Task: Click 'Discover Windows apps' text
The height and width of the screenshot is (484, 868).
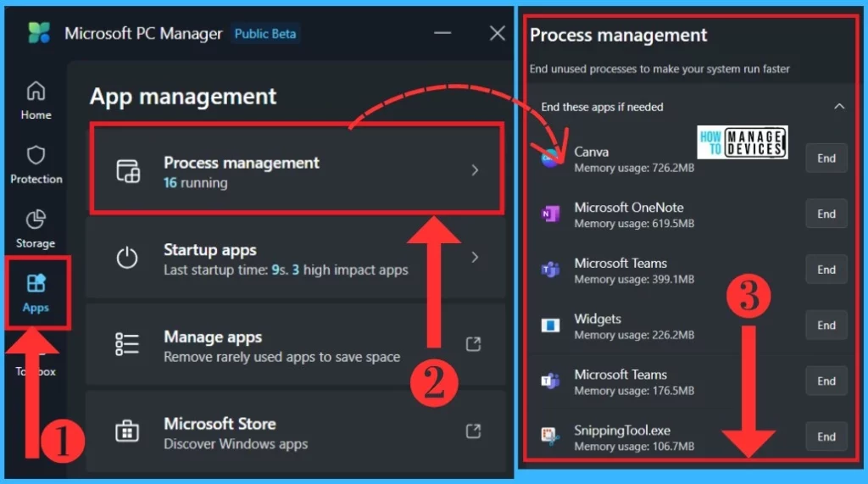Action: pyautogui.click(x=236, y=443)
